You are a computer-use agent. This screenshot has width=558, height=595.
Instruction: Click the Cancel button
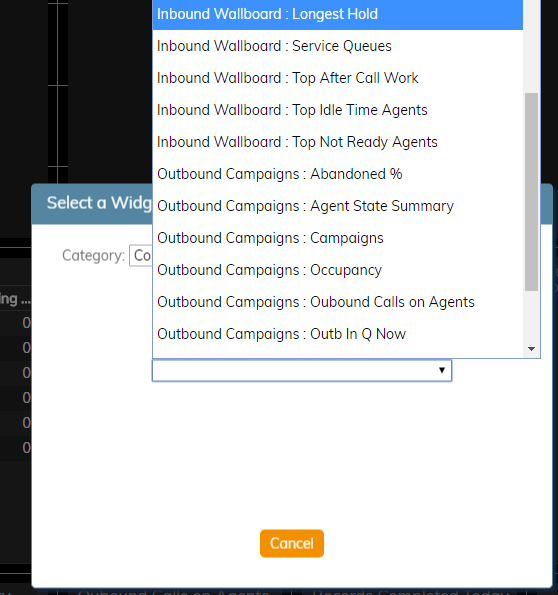pyautogui.click(x=292, y=543)
